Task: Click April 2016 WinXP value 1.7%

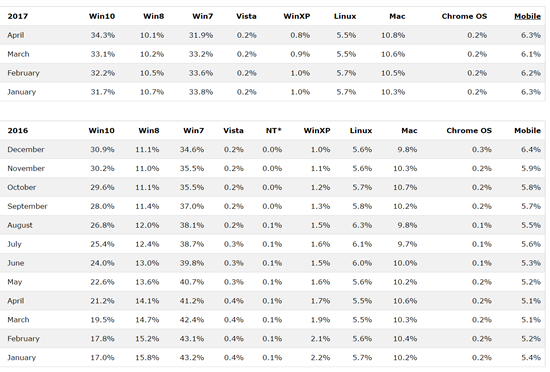Action: 320,301
